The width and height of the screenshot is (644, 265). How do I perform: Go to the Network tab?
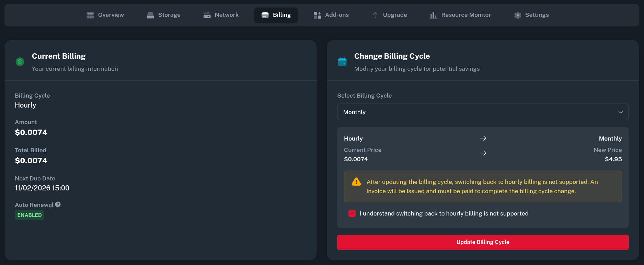point(221,15)
